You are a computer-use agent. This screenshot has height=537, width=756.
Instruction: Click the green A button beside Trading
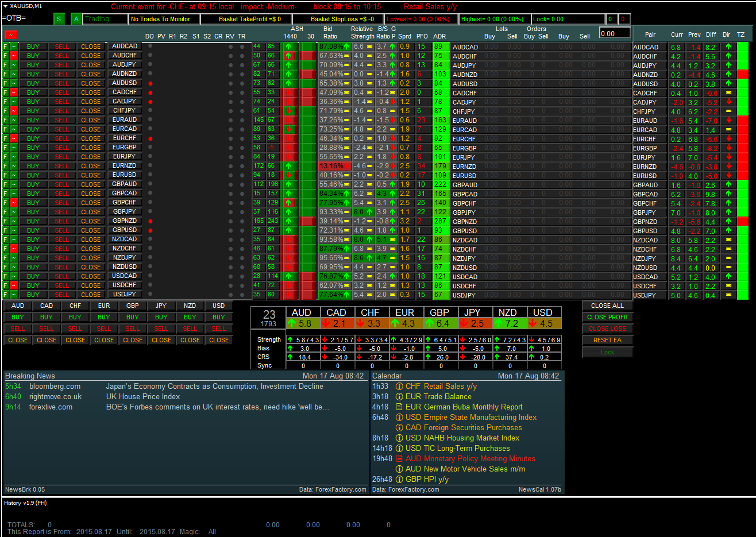click(76, 19)
